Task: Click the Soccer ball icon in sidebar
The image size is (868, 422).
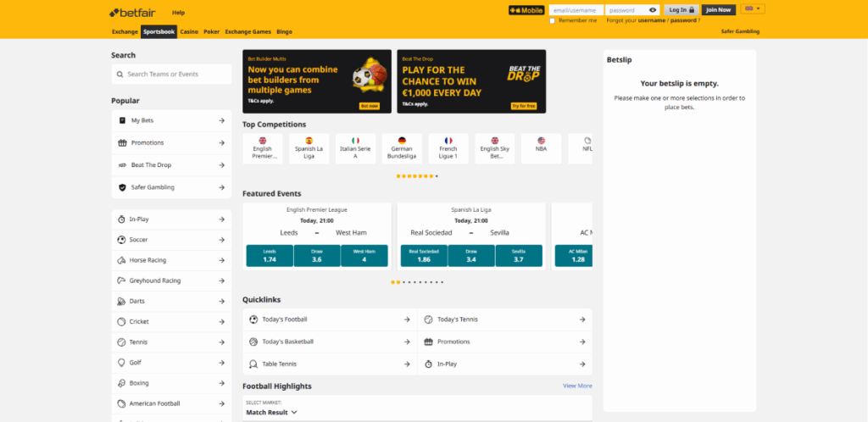Action: click(121, 240)
